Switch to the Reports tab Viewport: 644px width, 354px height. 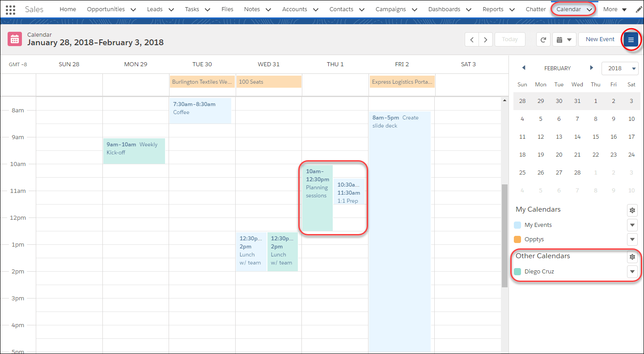493,9
